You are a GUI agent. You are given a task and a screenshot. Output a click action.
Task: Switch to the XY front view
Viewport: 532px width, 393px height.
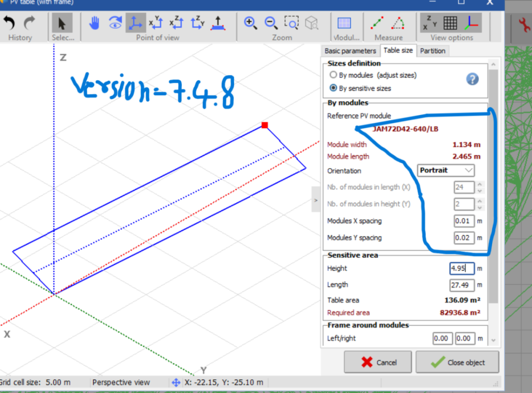pos(156,22)
